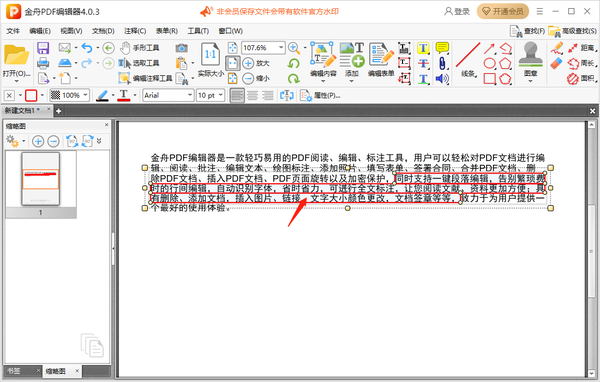Viewport: 600px width, 382px height.
Task: Expand the open (打开) button arrow
Action: pyautogui.click(x=16, y=81)
